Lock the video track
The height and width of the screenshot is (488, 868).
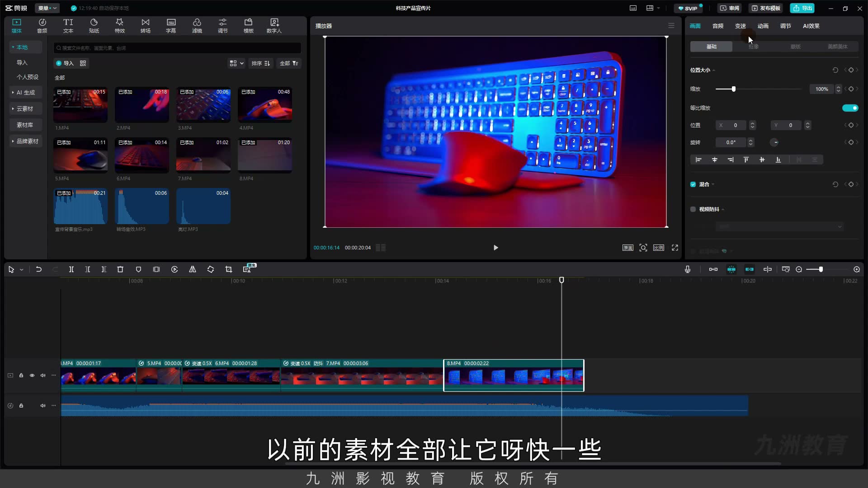point(21,375)
